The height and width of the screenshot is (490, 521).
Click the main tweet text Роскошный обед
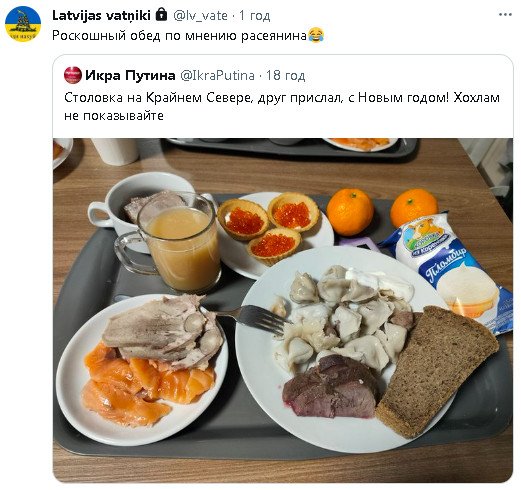pos(106,35)
